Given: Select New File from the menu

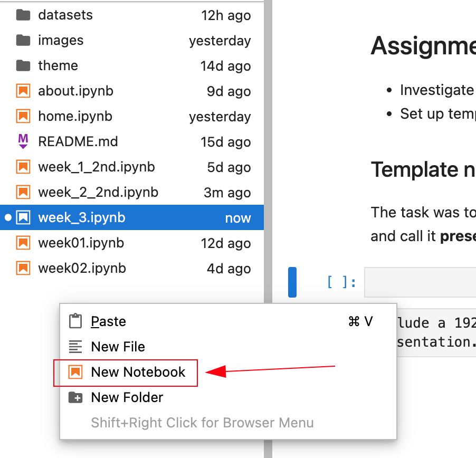Looking at the screenshot, I should coord(118,347).
